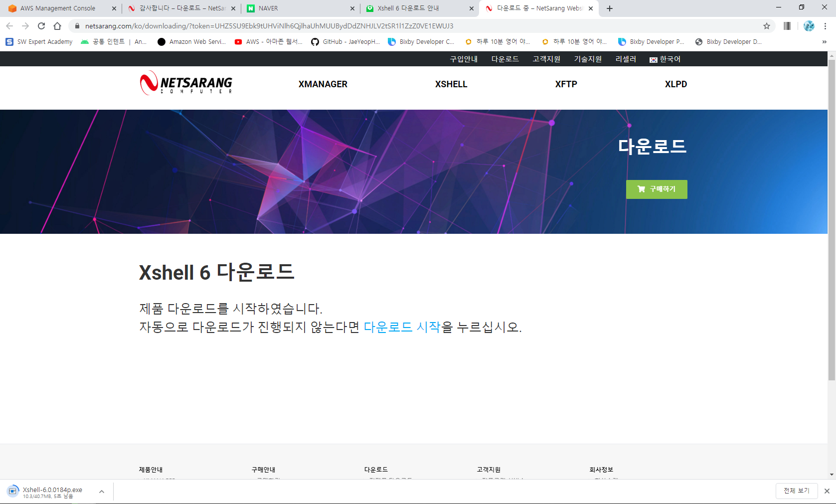Open the AWS 아마존 웹서비스 YouTube bookmark

coord(269,42)
